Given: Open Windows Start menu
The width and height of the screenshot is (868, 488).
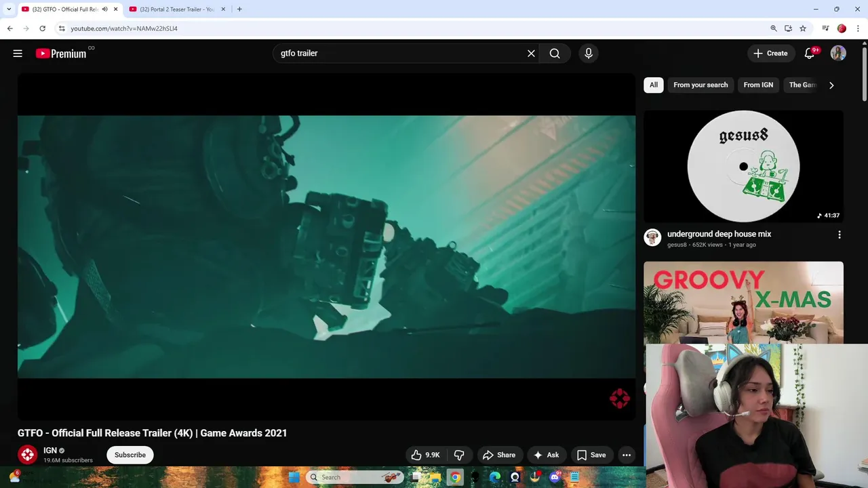Looking at the screenshot, I should [x=294, y=477].
